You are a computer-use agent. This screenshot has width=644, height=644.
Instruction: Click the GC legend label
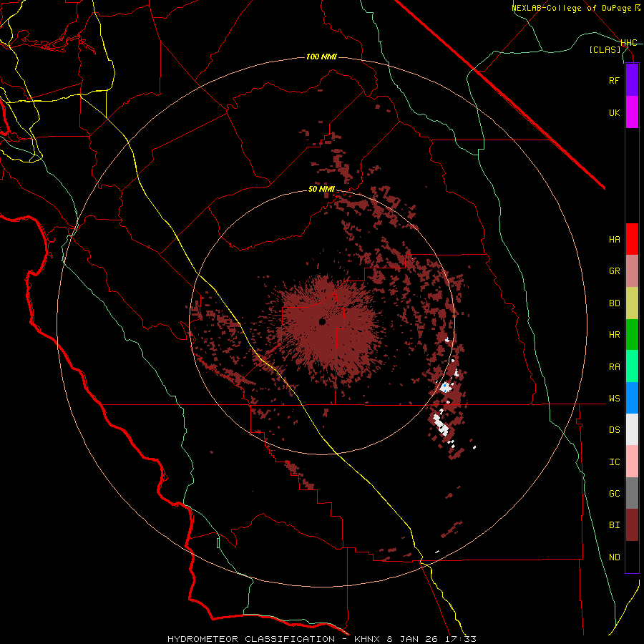coord(614,494)
